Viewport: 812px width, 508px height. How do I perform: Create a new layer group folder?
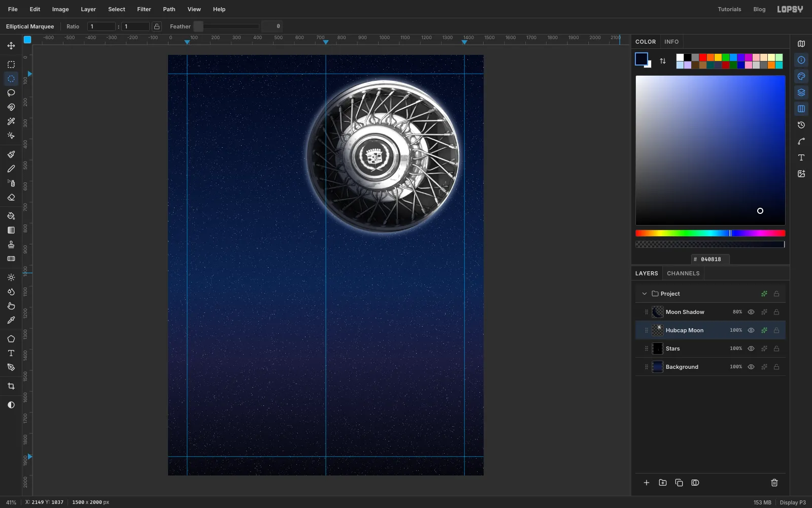click(663, 483)
